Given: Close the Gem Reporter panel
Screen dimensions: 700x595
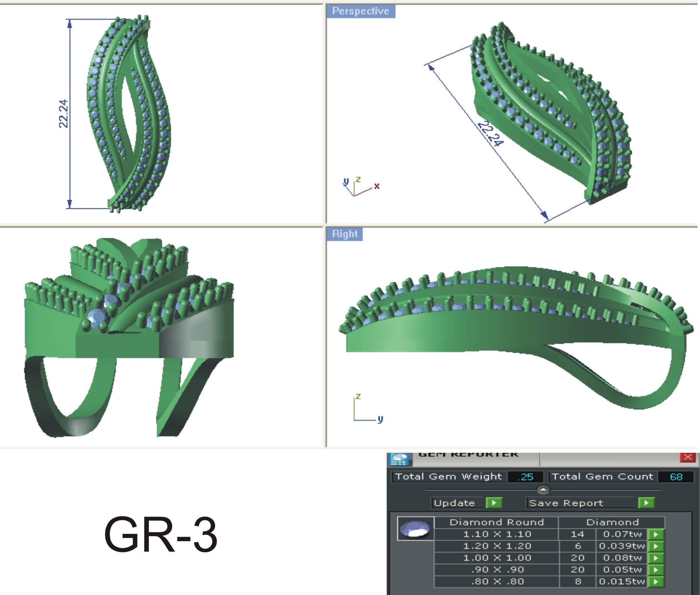Looking at the screenshot, I should (x=687, y=457).
